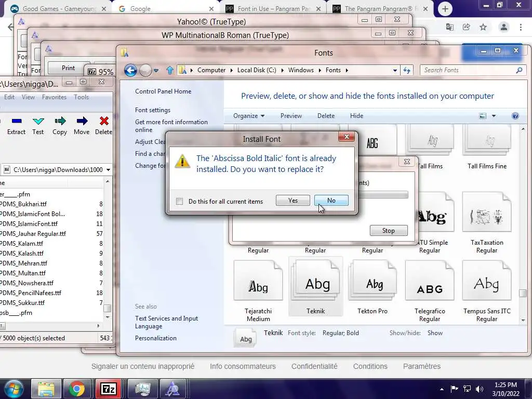Image resolution: width=532 pixels, height=399 pixels.
Task: Click the 7-Zip file list scrollbar thumb
Action: [x=107, y=308]
